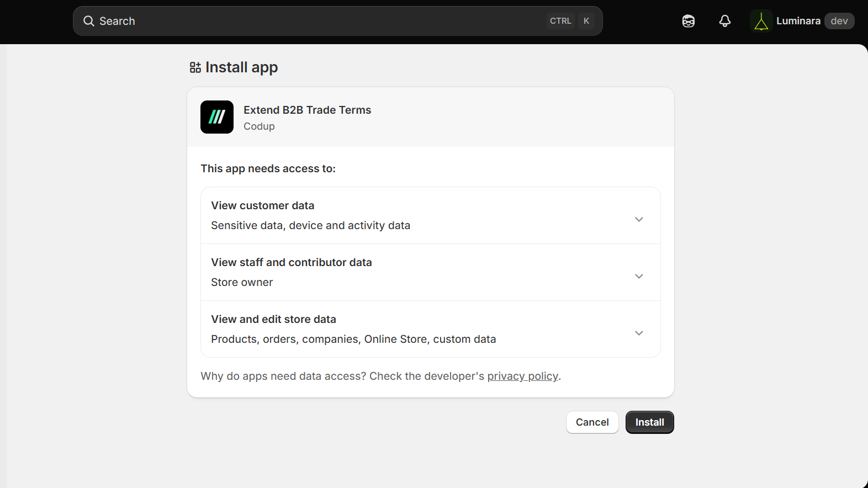Expand View and edit store data chevron

[639, 333]
